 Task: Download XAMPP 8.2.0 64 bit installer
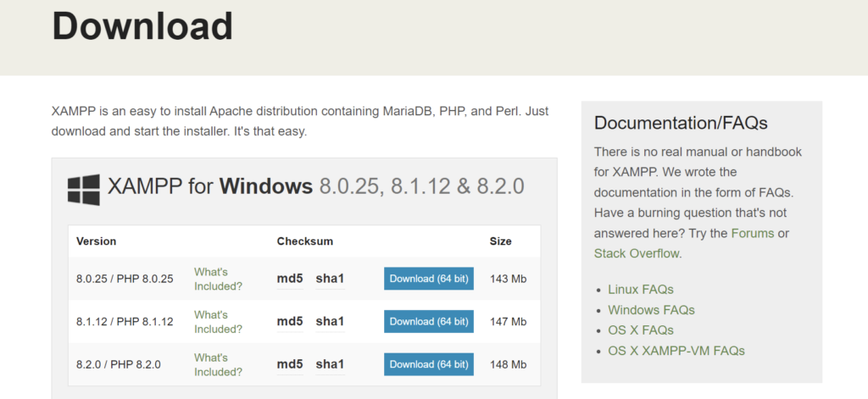point(428,364)
